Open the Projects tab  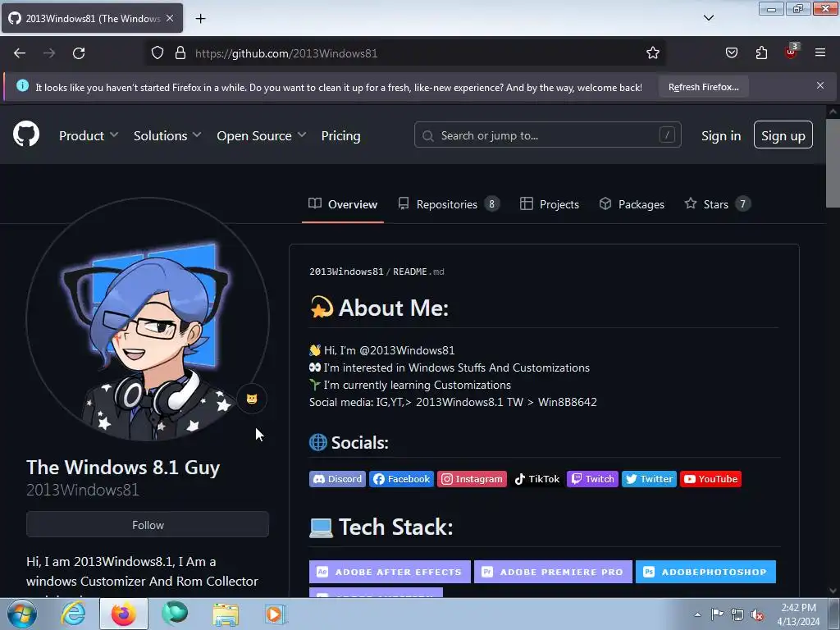(x=550, y=204)
